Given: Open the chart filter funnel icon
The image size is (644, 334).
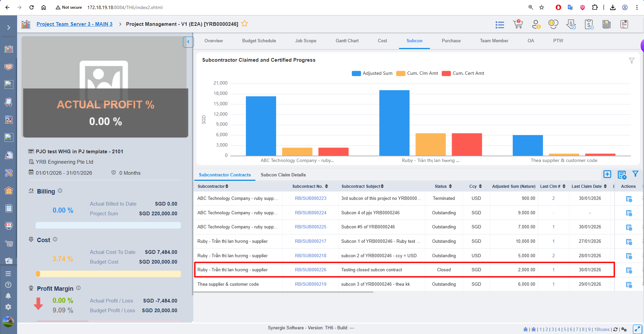Looking at the screenshot, I should pos(632,61).
